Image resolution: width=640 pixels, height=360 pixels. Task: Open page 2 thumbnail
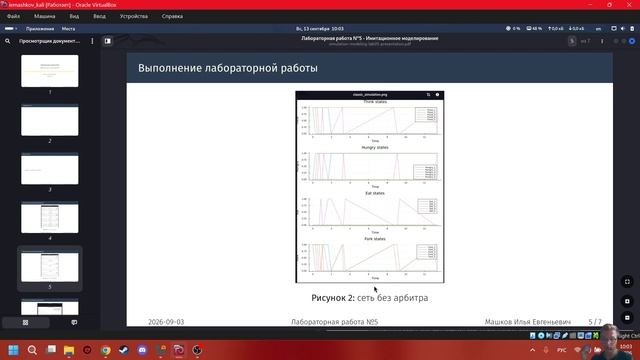coord(50,120)
